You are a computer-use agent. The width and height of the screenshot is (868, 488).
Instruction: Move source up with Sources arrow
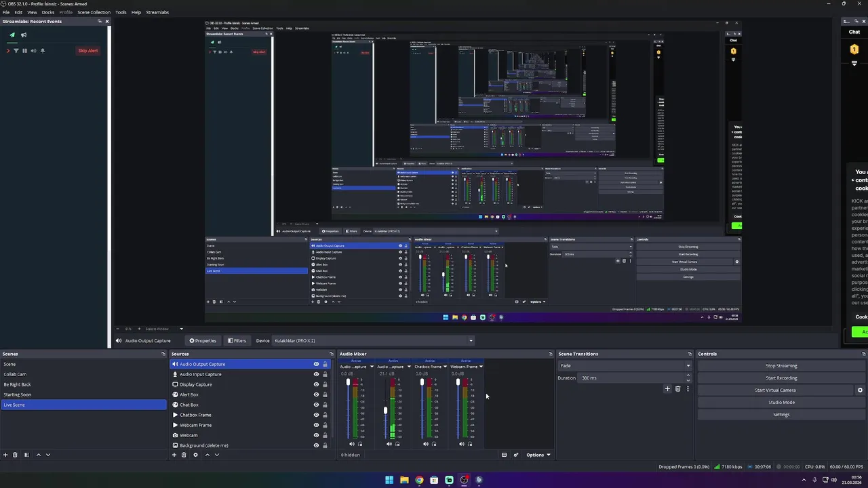tap(207, 455)
